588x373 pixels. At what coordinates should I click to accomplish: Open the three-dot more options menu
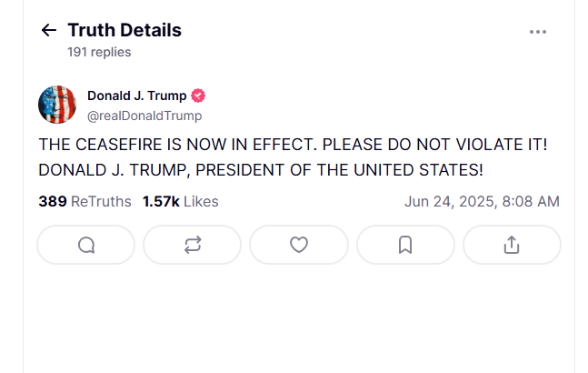538,32
